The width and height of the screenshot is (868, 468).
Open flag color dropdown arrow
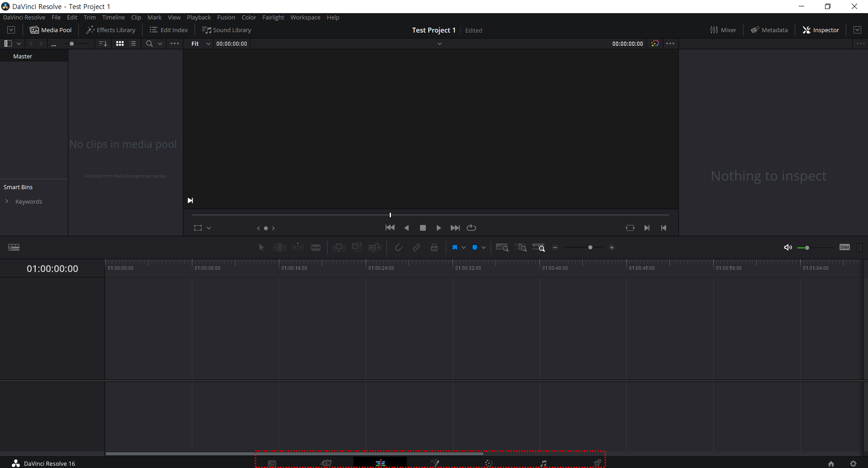click(x=463, y=248)
